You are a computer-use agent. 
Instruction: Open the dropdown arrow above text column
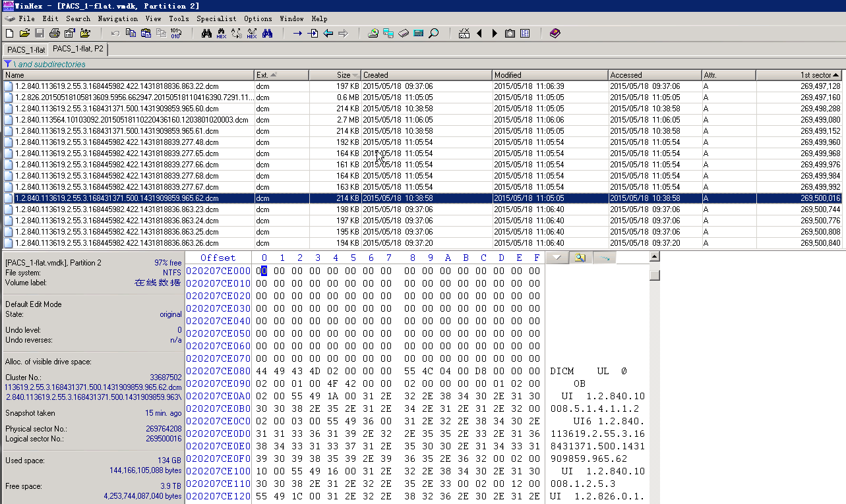pos(557,258)
